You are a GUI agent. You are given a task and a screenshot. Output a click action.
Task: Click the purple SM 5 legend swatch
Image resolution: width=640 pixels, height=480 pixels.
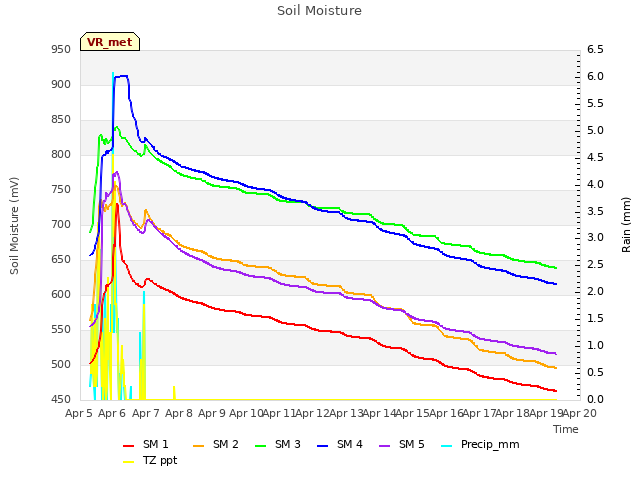(385, 446)
